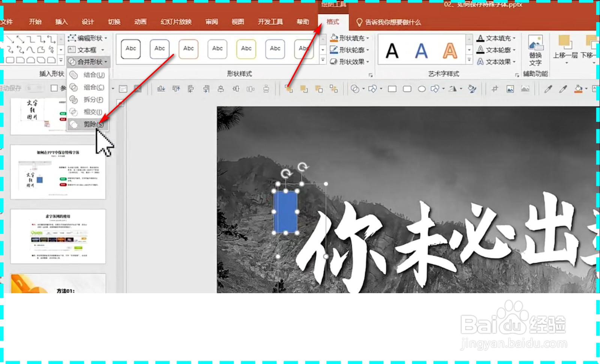
Task: Open the 视图 View tab
Action: point(238,22)
